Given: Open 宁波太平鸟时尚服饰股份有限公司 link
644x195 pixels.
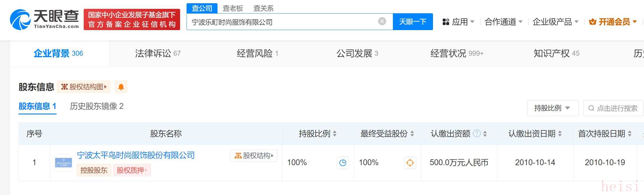Looking at the screenshot, I should point(136,155).
